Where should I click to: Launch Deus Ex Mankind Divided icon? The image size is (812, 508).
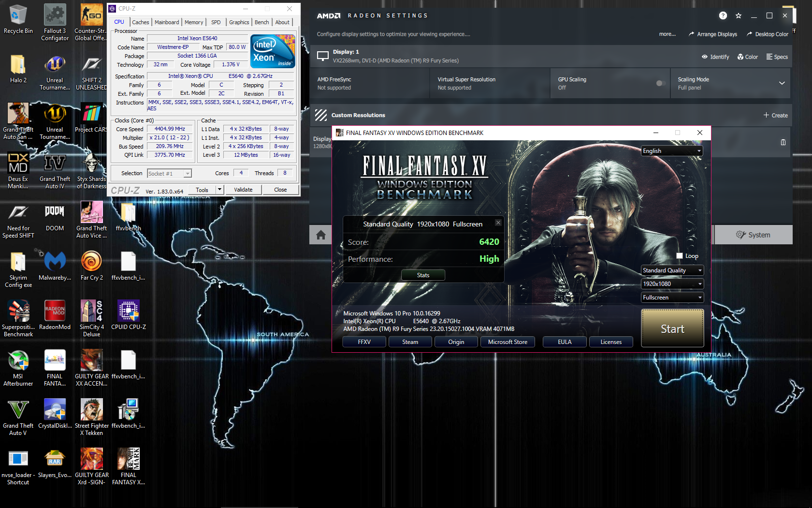18,171
